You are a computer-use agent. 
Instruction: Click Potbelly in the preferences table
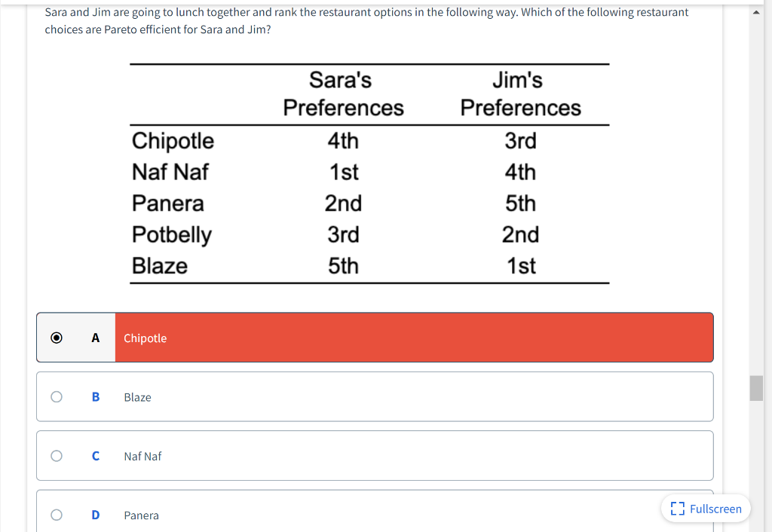[x=172, y=234]
